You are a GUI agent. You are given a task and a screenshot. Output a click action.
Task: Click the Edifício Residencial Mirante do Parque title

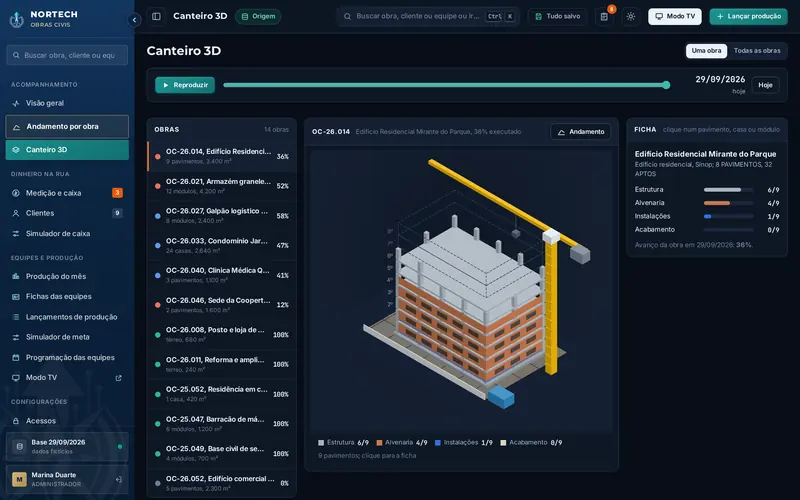[x=705, y=154]
